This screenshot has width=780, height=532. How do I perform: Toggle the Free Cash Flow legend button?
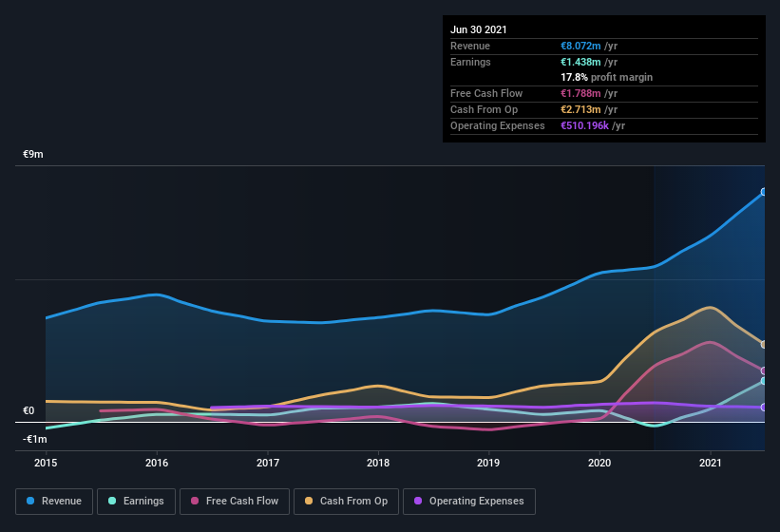coord(235,502)
